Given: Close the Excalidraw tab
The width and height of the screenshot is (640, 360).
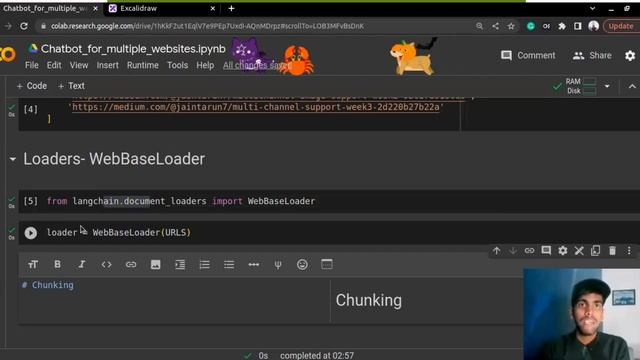Looking at the screenshot, I should click(213, 8).
